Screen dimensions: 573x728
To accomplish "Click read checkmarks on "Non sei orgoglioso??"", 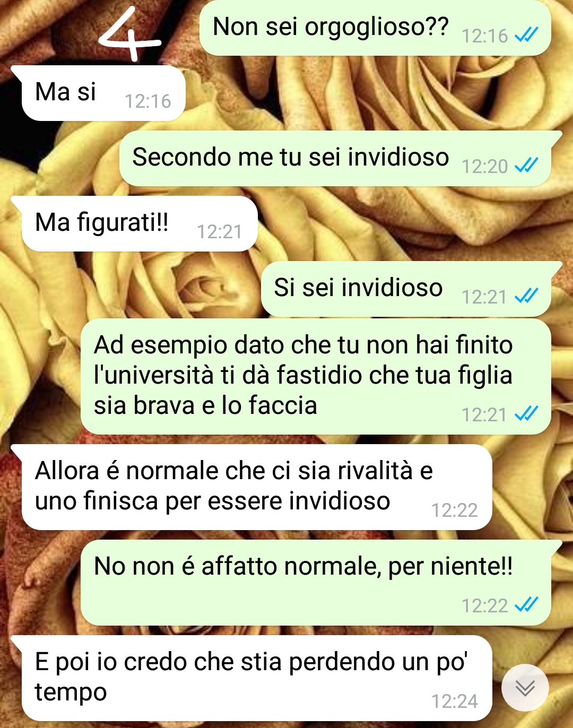I will (x=526, y=35).
